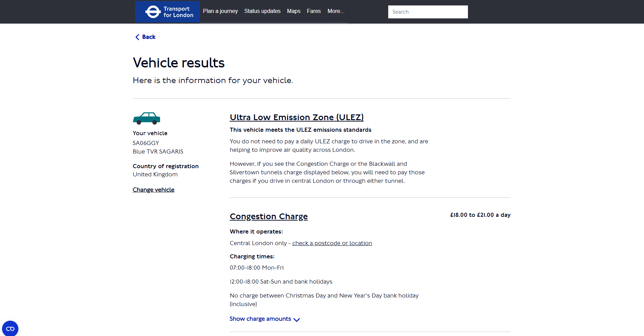Expand Show charge amounts chevron
Screen dimensions: 644x336
[x=297, y=320]
